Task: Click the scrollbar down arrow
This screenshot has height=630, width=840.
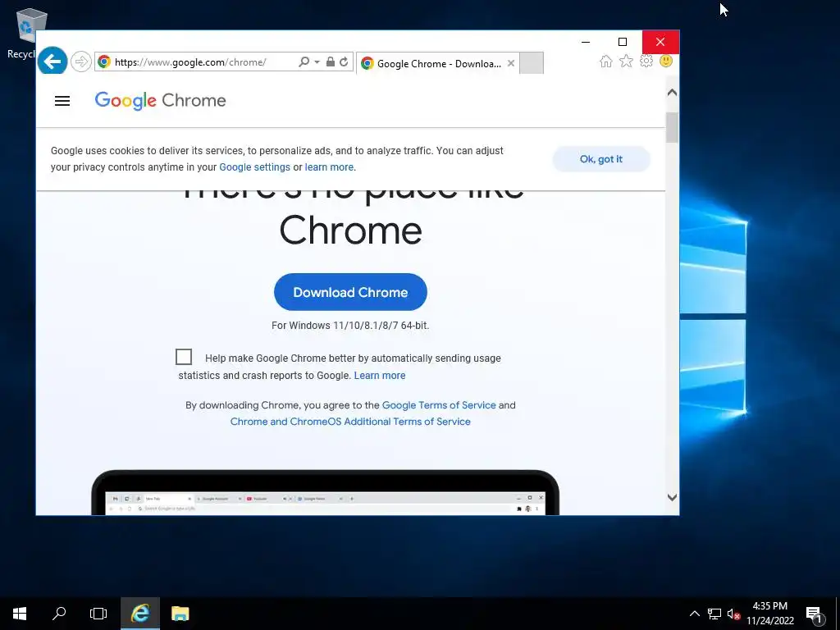Action: [673, 498]
